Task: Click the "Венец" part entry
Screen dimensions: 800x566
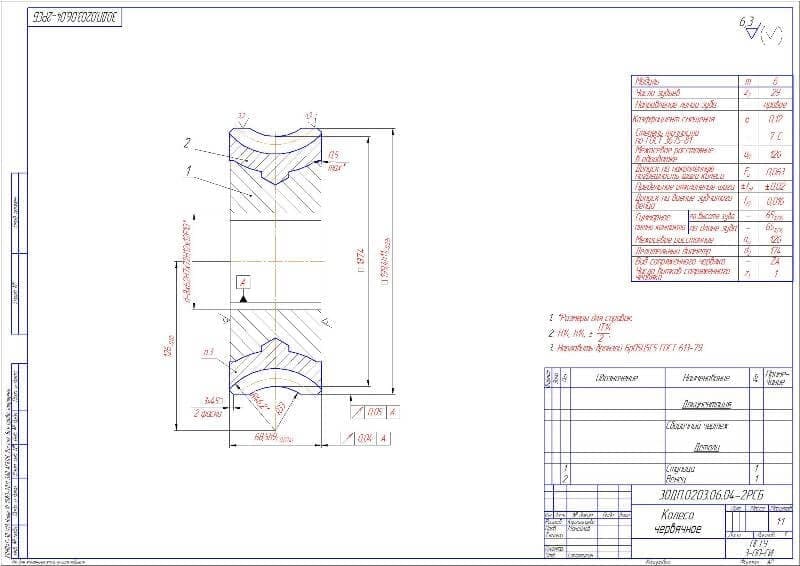Action: pos(677,479)
